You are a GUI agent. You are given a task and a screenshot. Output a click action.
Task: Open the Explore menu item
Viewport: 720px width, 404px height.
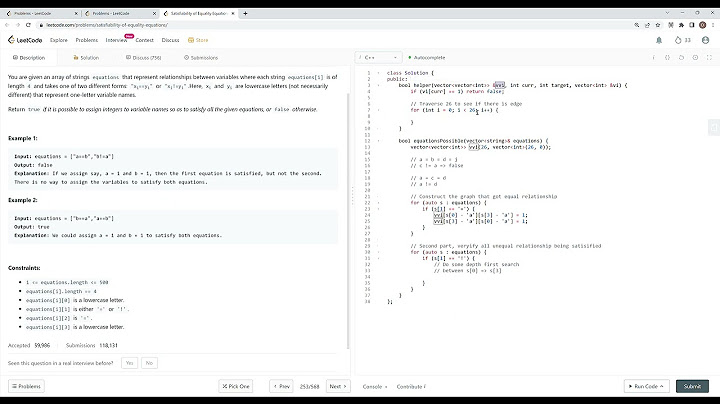[59, 40]
